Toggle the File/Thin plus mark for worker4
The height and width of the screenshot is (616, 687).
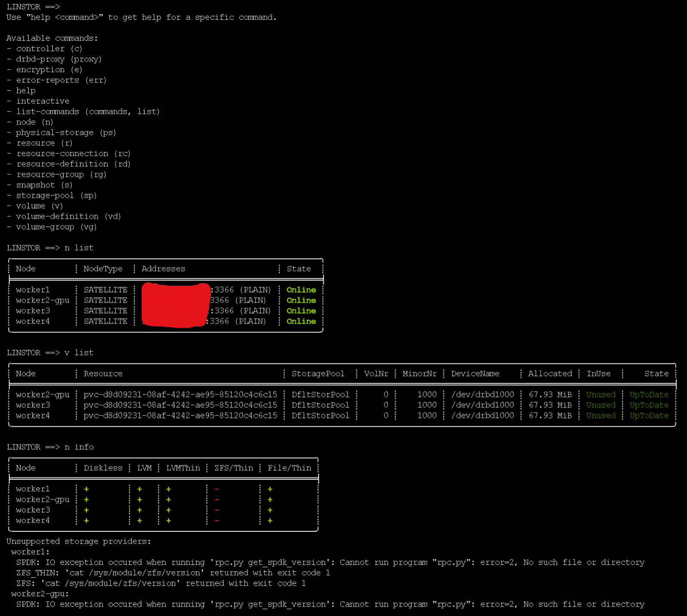(x=270, y=520)
